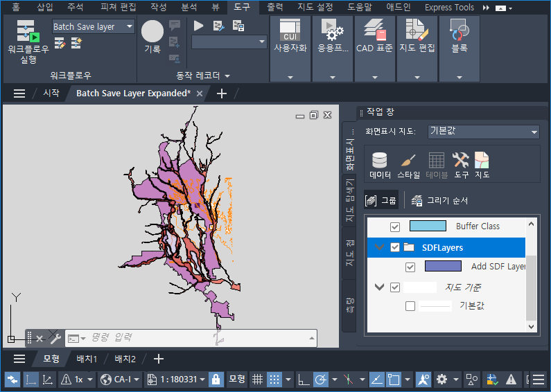Switch to the 배치1 layout tab
Screen dimensions: 551x392
click(87, 359)
